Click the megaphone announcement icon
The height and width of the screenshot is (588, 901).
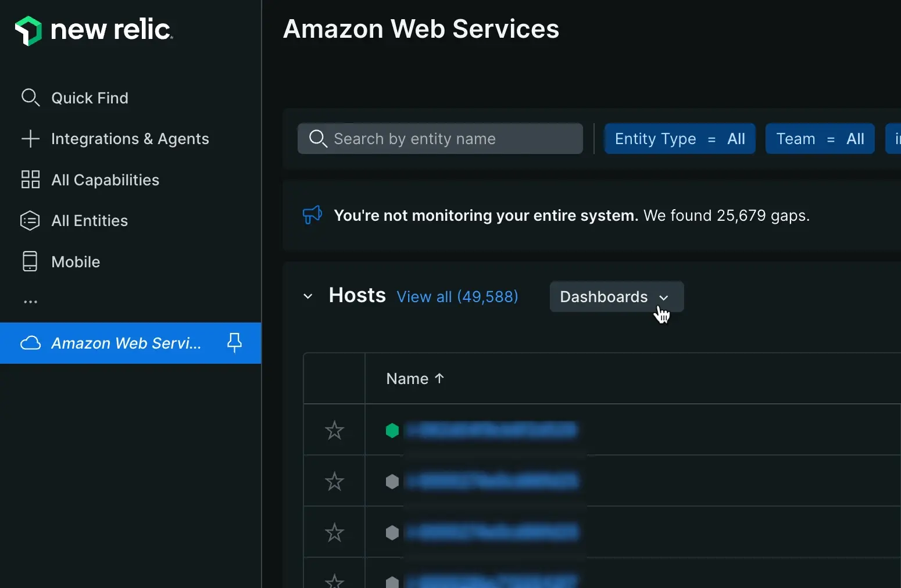pos(312,215)
